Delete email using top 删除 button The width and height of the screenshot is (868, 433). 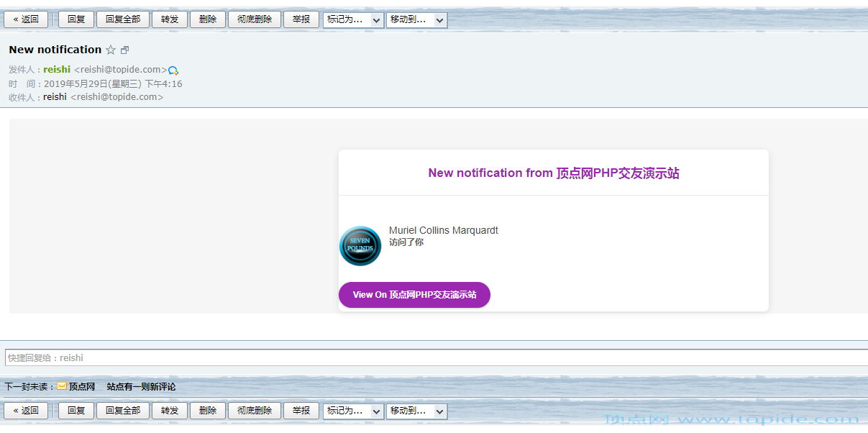[x=208, y=19]
